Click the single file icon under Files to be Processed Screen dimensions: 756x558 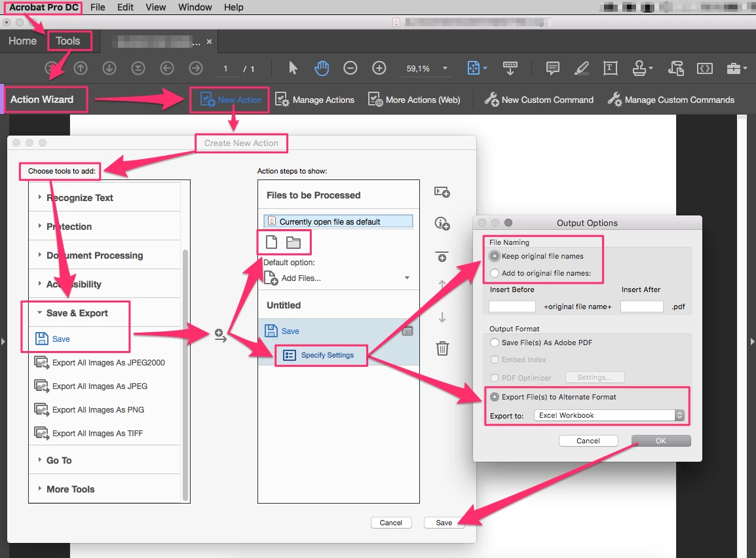pos(271,242)
